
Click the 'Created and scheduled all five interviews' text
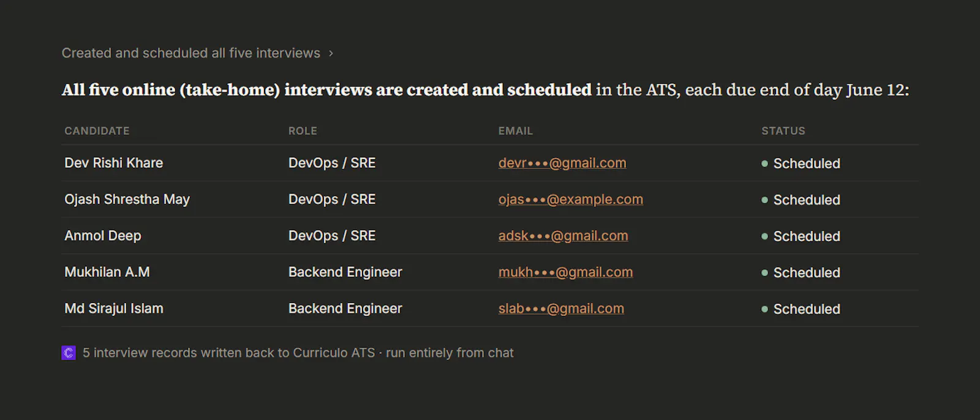[191, 53]
